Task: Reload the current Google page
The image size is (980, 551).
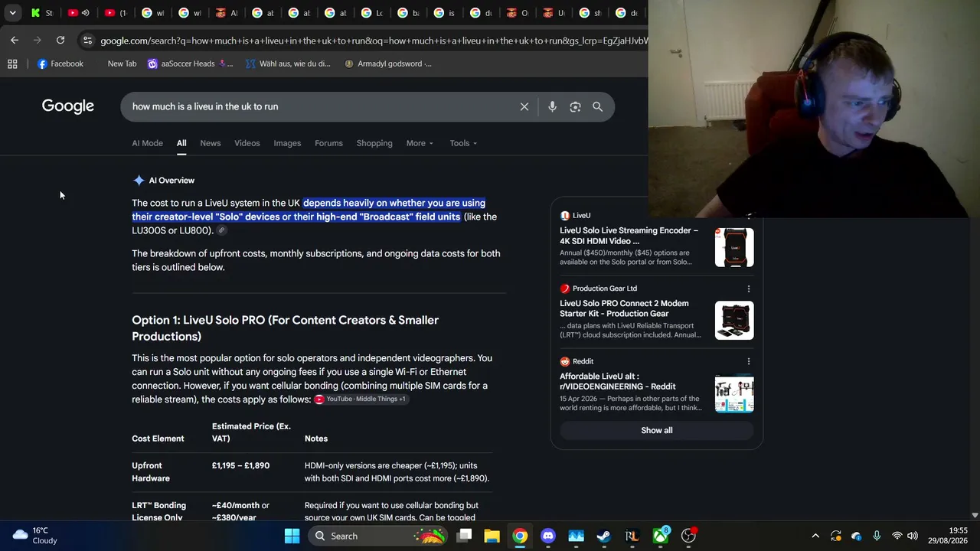Action: coord(60,40)
